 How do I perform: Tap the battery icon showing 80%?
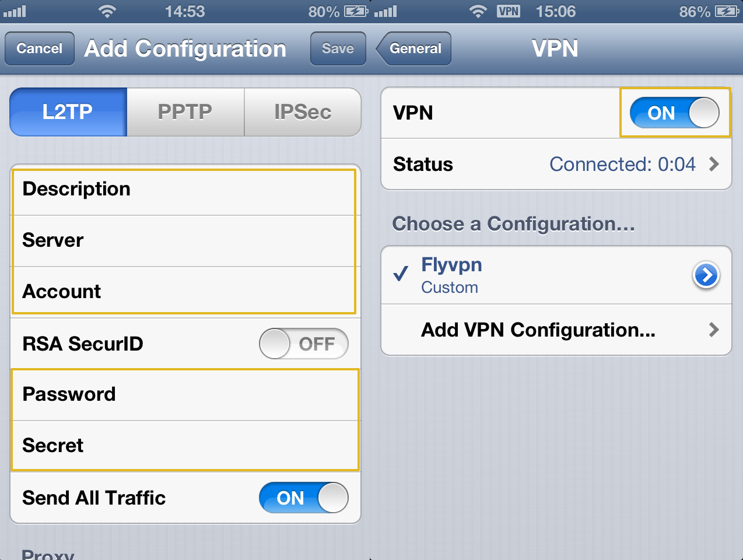point(356,11)
